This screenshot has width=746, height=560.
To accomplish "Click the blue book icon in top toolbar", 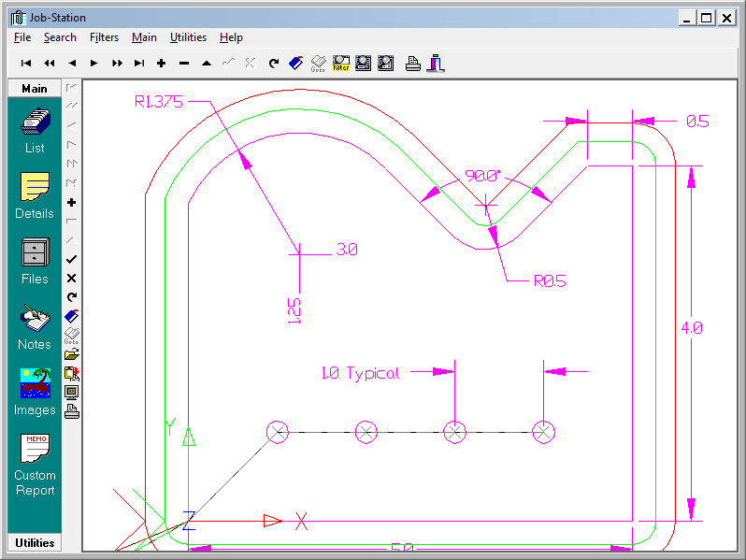I will point(296,63).
